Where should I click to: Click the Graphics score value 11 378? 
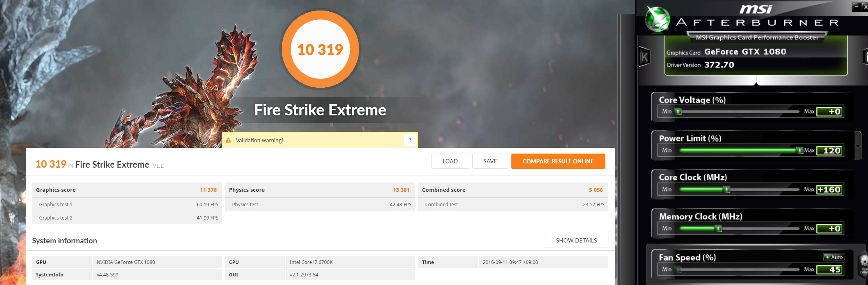point(208,190)
